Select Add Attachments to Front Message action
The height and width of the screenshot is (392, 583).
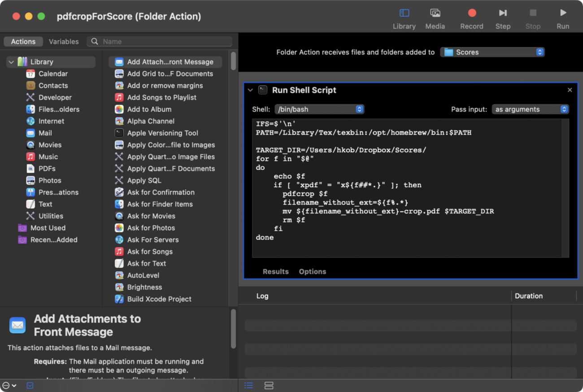click(x=165, y=62)
